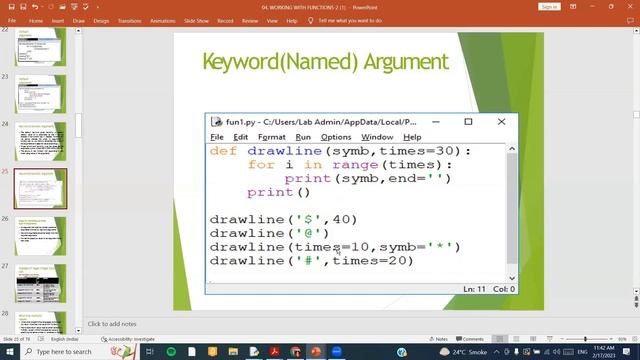Image resolution: width=640 pixels, height=360 pixels.
Task: Click the Redo icon in quick access toolbar
Action: 51,7
